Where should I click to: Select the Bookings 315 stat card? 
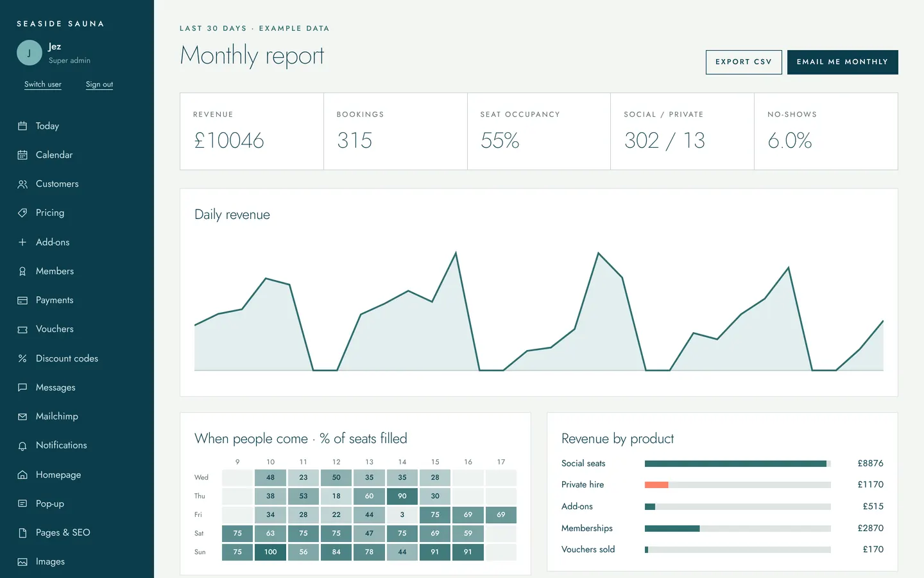(x=395, y=132)
